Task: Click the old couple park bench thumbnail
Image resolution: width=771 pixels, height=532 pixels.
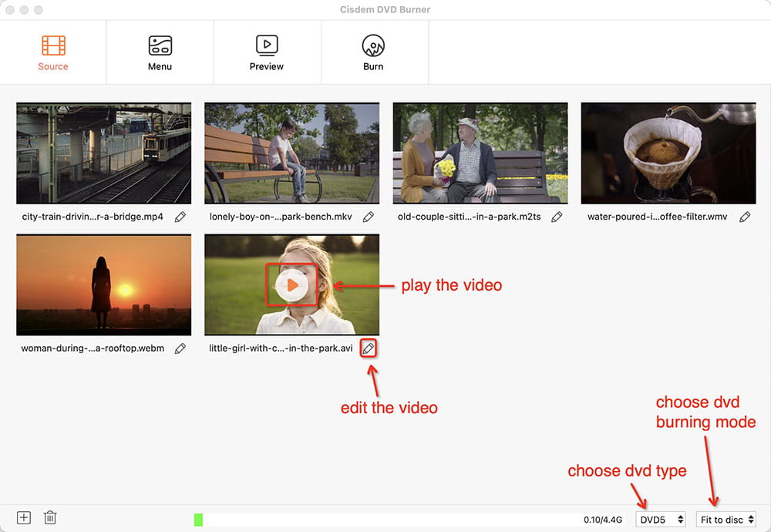Action: 480,153
